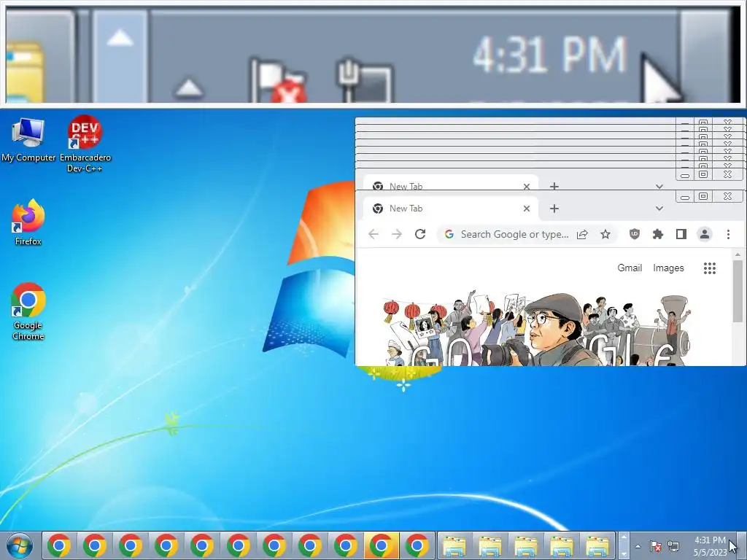Toggle the Chrome side panel
The height and width of the screenshot is (560, 747).
coord(681,234)
